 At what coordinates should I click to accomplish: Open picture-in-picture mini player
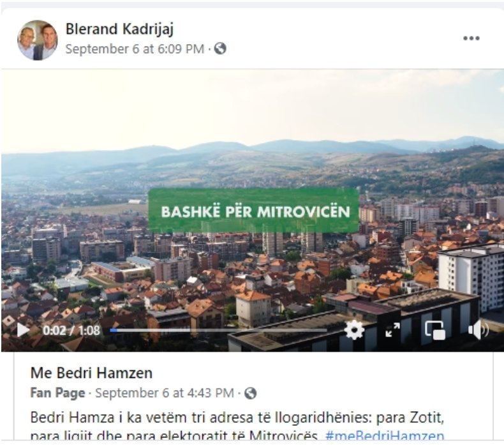pos(435,330)
